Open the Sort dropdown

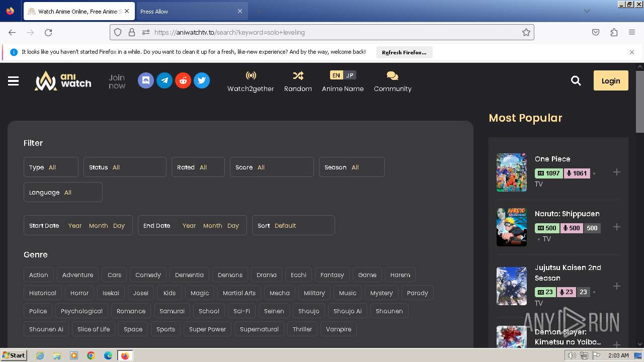293,225
